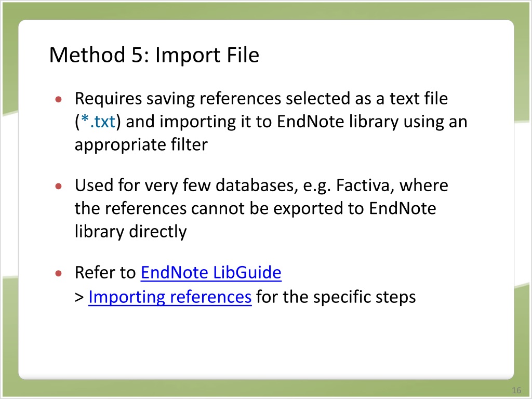Image resolution: width=532 pixels, height=399 pixels.
Task: Click the phrase library directly
Action: [x=130, y=232]
